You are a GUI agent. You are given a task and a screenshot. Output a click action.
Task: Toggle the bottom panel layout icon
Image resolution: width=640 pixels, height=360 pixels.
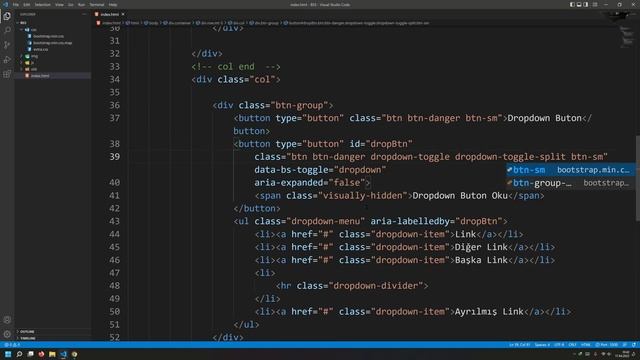579,4
